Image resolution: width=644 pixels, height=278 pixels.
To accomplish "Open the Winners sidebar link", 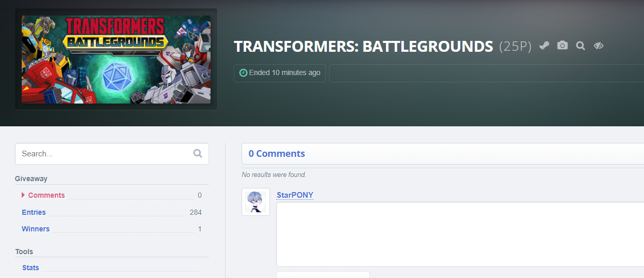I will click(36, 229).
